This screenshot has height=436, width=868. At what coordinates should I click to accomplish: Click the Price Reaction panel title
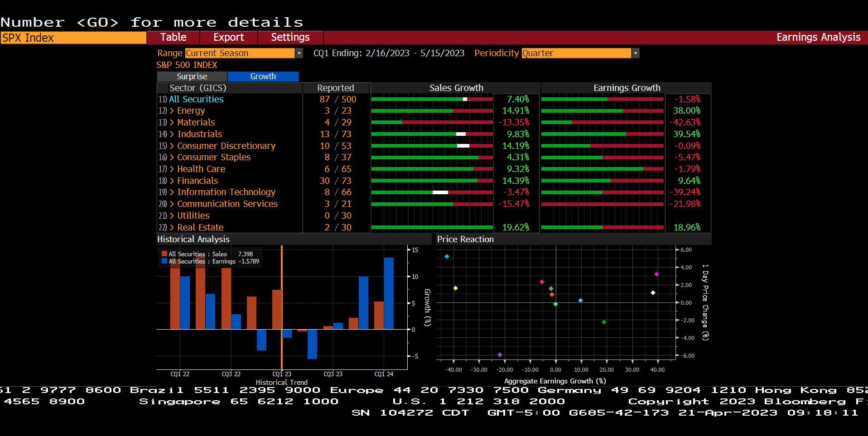click(x=465, y=239)
